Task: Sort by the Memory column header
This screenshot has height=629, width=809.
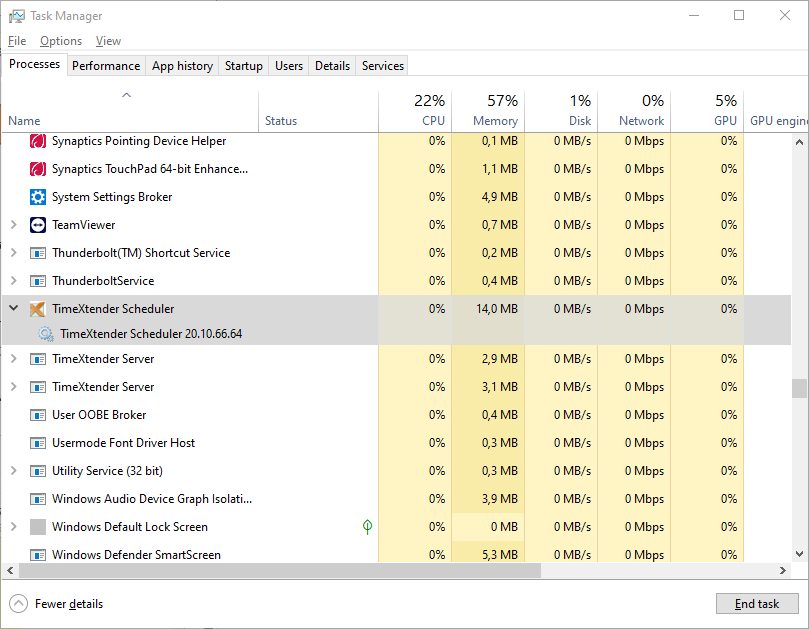Action: [x=488, y=111]
